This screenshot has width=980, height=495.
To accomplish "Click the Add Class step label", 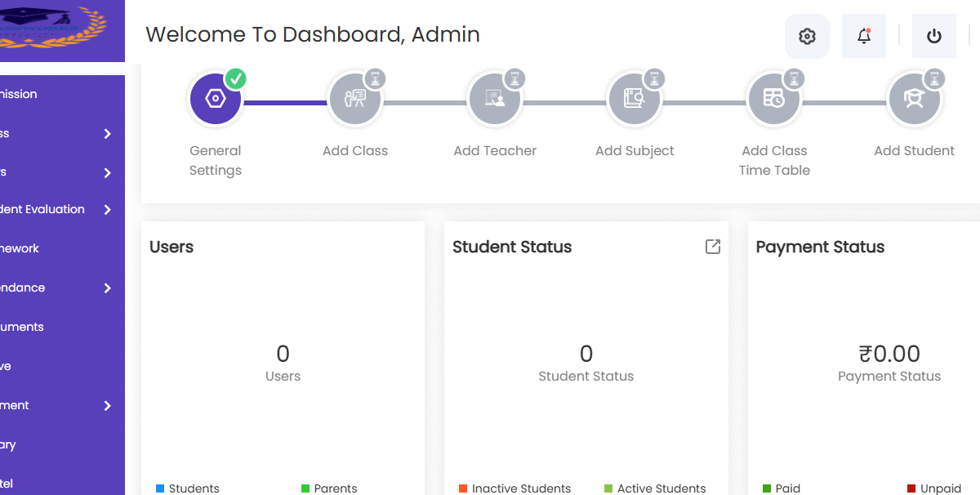I will pos(355,150).
